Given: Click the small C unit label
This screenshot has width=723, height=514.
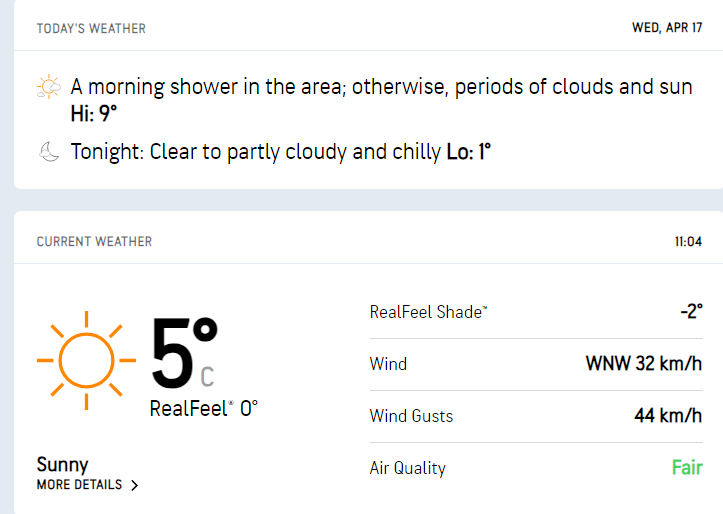Looking at the screenshot, I should [x=207, y=377].
